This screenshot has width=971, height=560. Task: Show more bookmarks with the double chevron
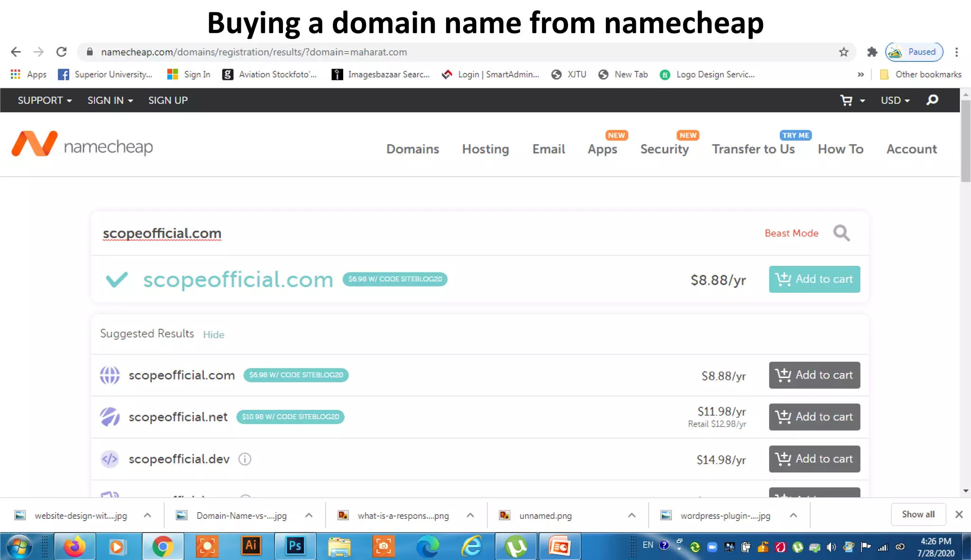coord(861,74)
